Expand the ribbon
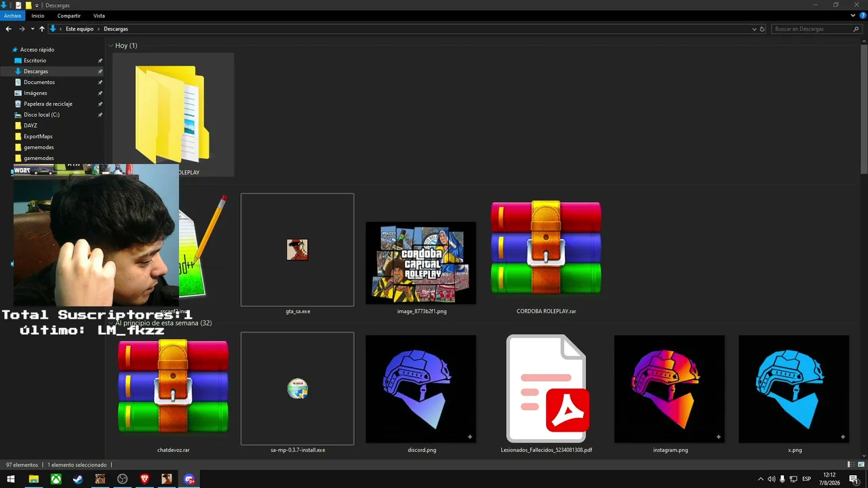This screenshot has height=488, width=868. click(853, 15)
